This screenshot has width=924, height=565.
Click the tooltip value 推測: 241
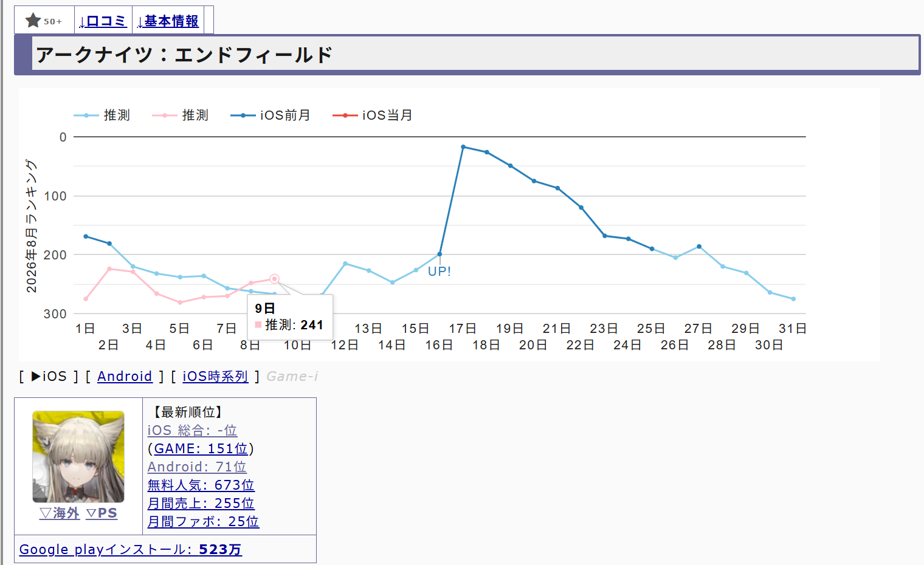click(x=289, y=325)
